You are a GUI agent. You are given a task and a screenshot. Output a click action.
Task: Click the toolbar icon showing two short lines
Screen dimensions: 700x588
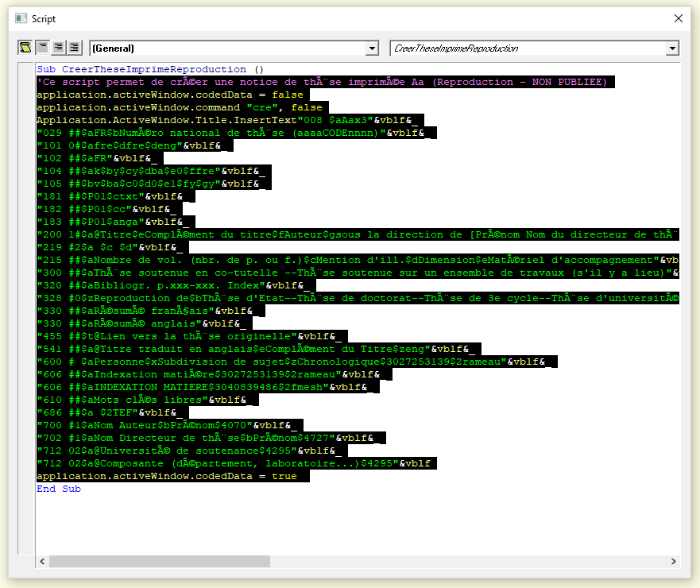(42, 48)
